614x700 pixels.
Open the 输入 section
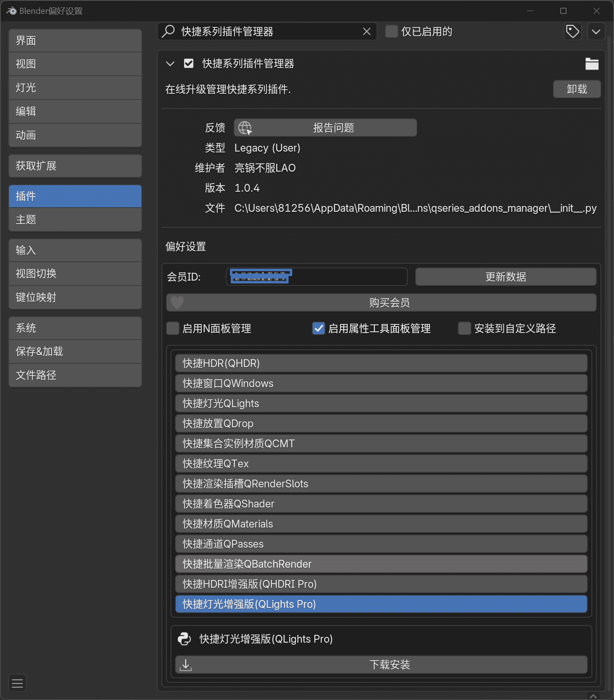(x=75, y=250)
